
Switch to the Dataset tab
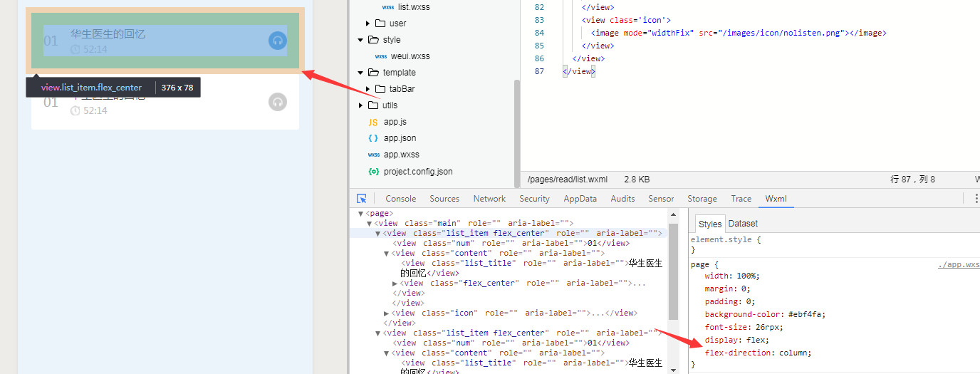[743, 224]
